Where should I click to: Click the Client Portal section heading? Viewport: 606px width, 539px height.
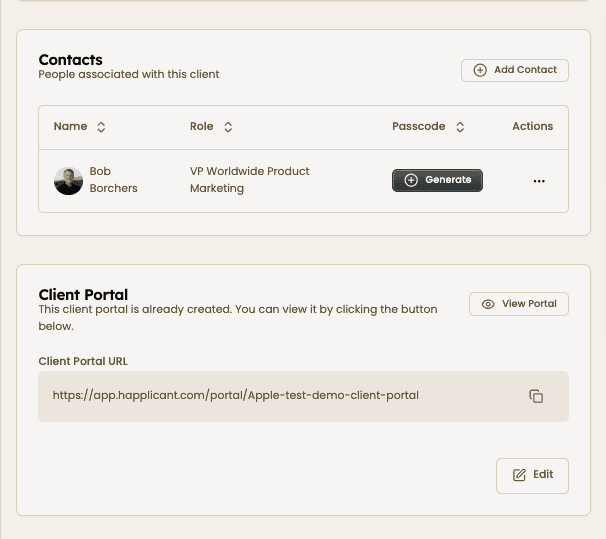point(83,294)
